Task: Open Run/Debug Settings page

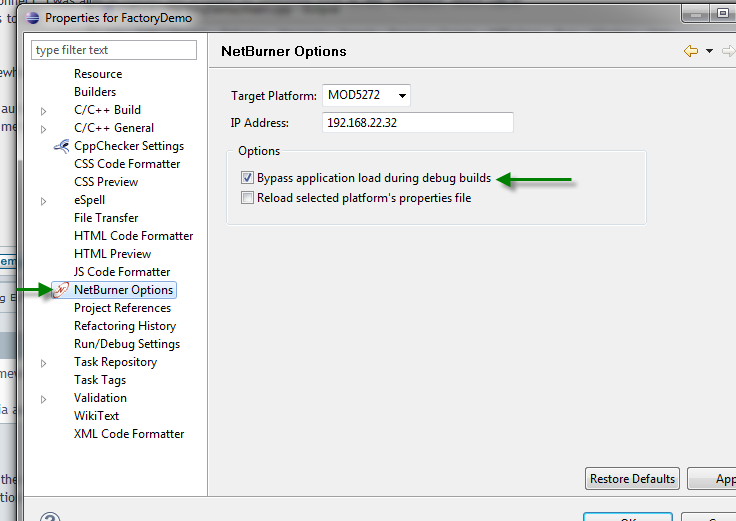Action: point(127,344)
